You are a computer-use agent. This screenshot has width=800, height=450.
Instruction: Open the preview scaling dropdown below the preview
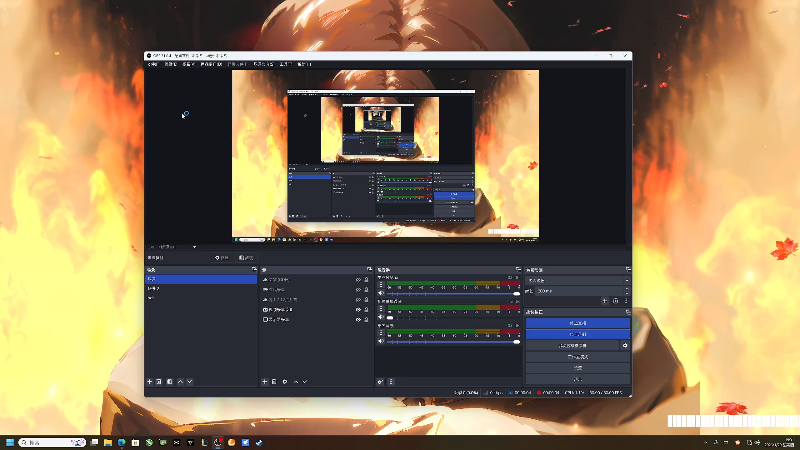coord(172,247)
